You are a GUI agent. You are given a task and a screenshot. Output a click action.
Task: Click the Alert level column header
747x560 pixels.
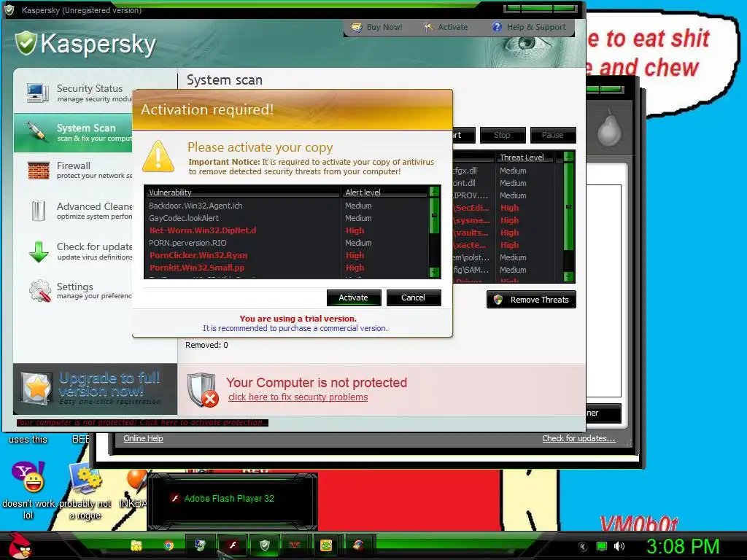(x=385, y=192)
